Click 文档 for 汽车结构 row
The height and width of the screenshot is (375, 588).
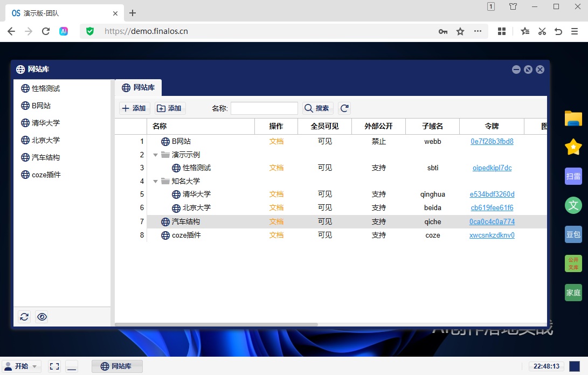point(276,221)
